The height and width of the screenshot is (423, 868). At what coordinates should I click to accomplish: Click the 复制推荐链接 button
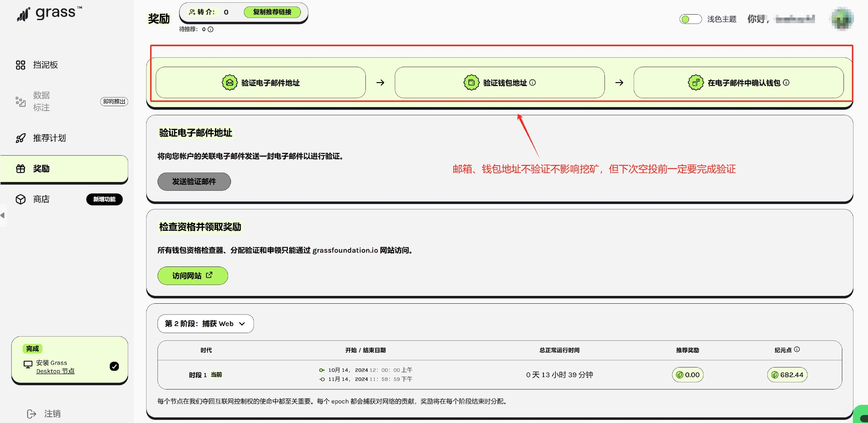point(272,12)
